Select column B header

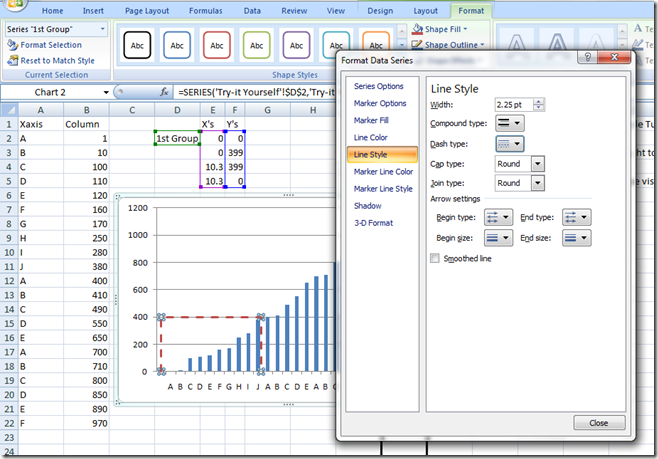point(86,110)
